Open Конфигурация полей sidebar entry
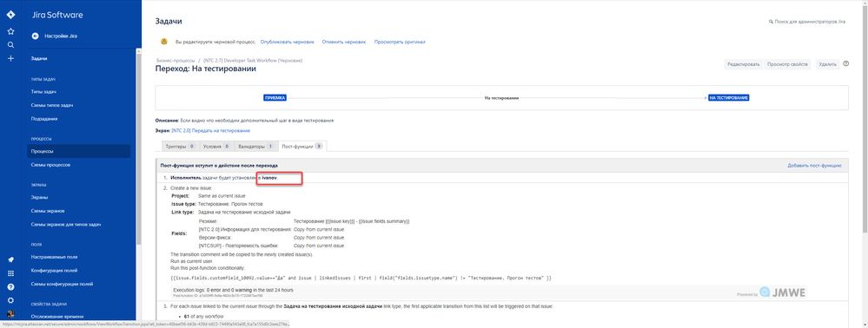 [x=54, y=271]
